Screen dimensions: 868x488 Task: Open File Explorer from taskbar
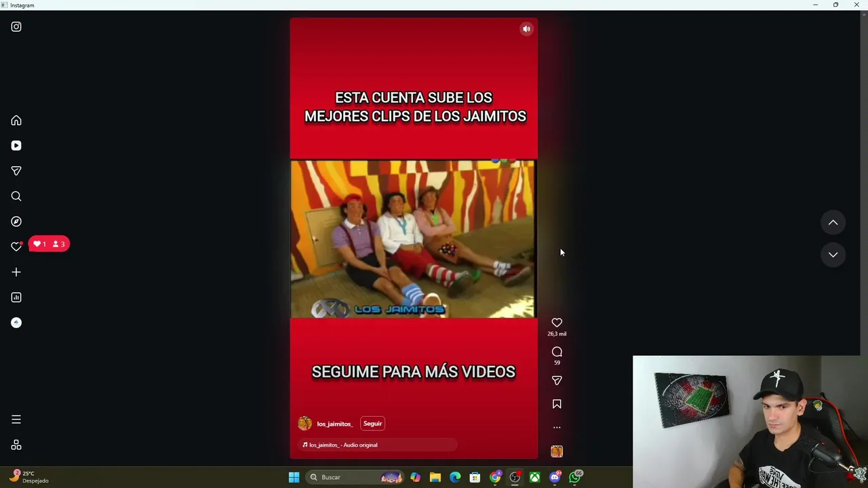tap(435, 477)
